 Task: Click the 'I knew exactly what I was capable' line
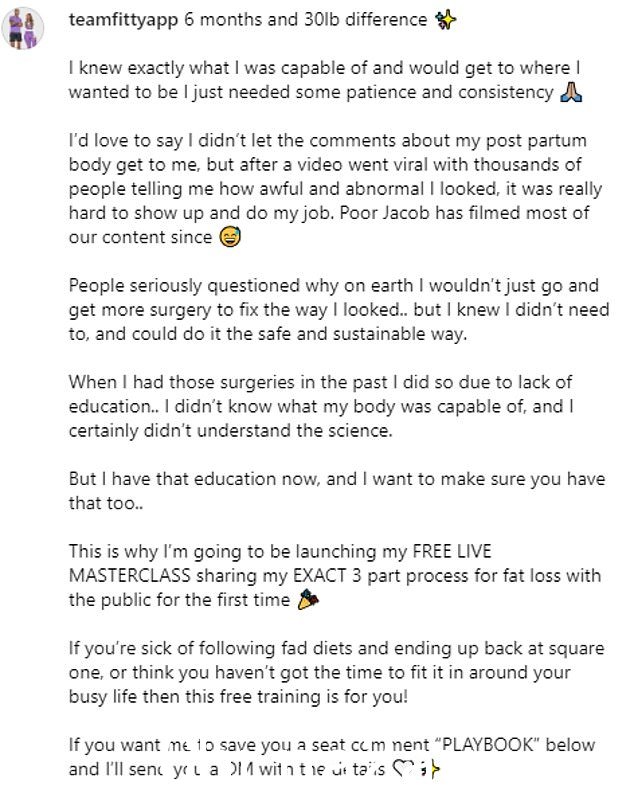coord(325,68)
